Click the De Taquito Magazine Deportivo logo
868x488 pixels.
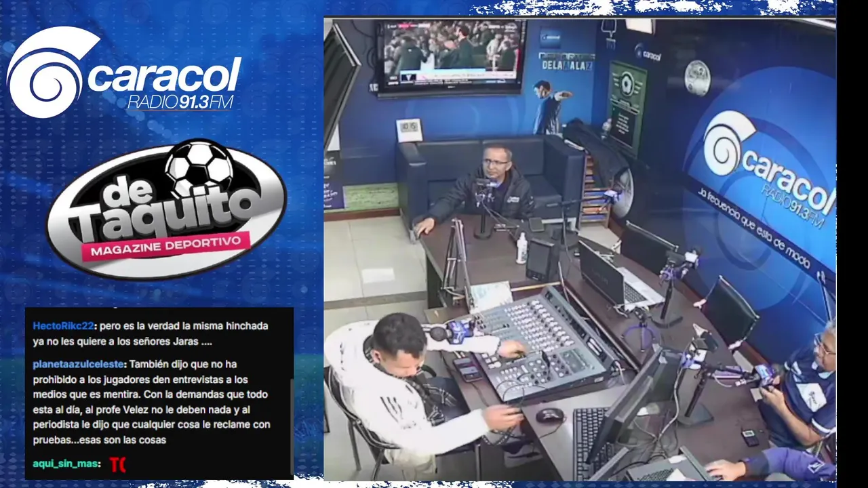tap(167, 209)
